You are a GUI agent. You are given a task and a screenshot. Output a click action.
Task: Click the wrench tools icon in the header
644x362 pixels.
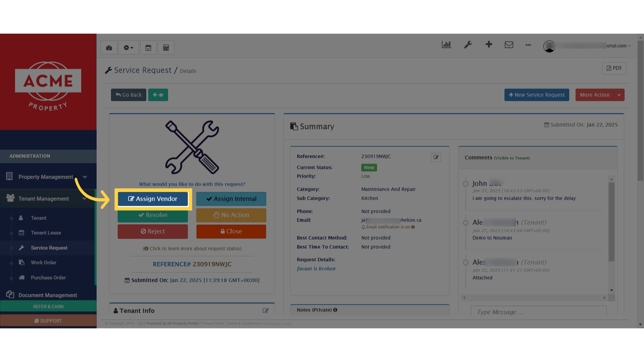pos(468,45)
